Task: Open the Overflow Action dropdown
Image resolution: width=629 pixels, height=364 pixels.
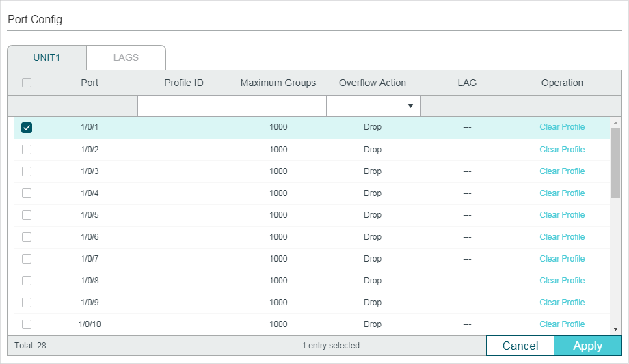Action: click(x=373, y=106)
